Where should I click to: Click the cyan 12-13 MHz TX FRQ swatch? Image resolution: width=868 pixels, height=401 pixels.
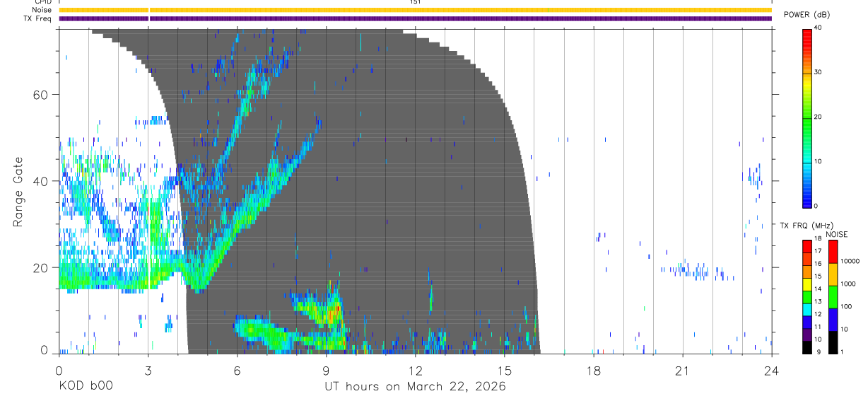(807, 311)
